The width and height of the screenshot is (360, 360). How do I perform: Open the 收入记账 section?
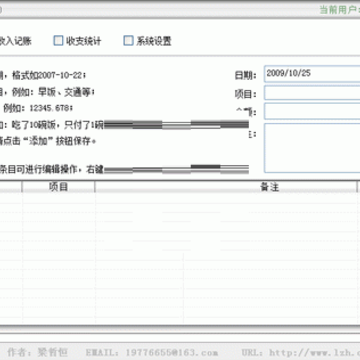point(16,41)
